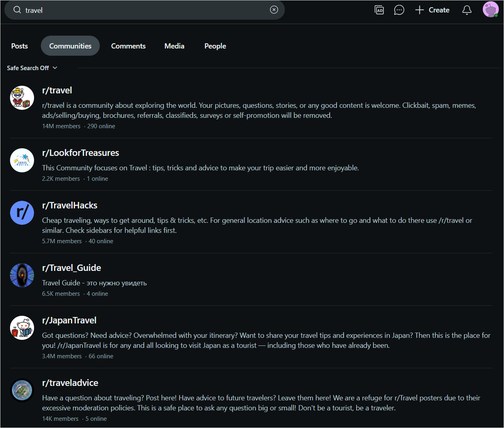
Task: Select the Media tab
Action: coord(174,46)
